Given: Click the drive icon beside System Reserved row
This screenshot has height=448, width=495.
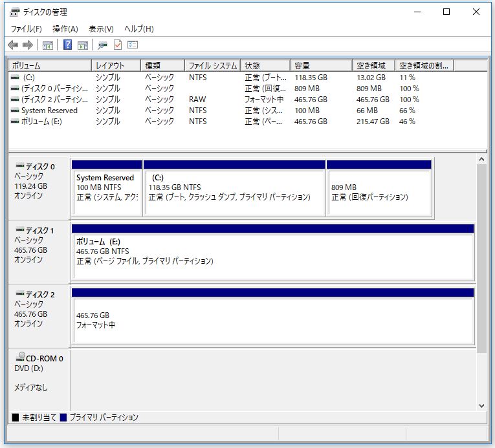Looking at the screenshot, I should (15, 111).
